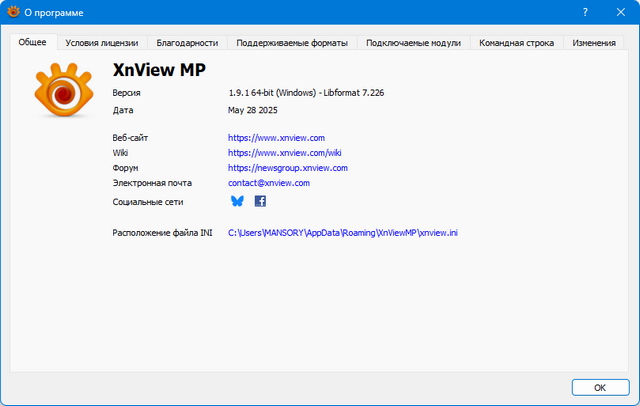Click the contact@xnview.com email link
This screenshot has width=640, height=406.
click(x=269, y=183)
